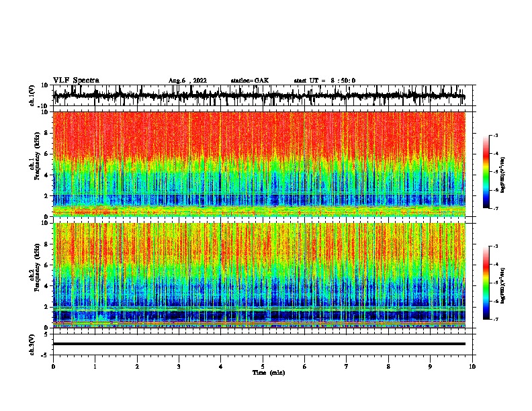Click tick label 3 on the Time axis

(179, 367)
